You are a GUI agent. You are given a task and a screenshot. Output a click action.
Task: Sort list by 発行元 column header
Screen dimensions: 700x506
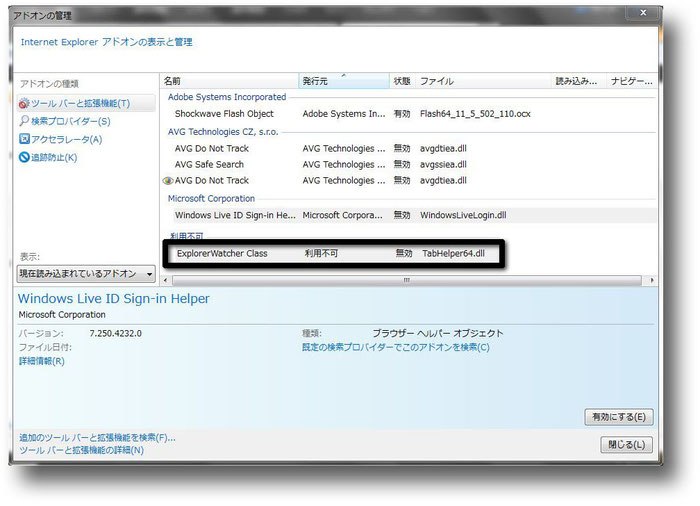pyautogui.click(x=344, y=81)
